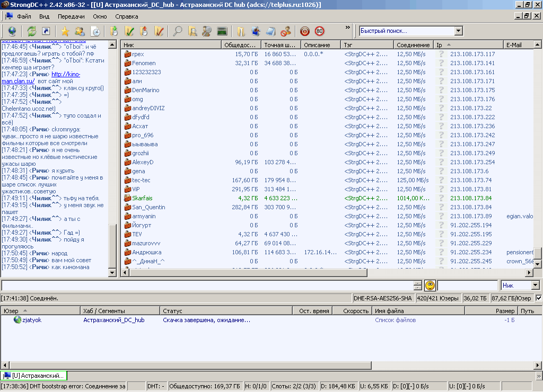Click the transfers pane horizontal scrollbar thumb
Image resolution: width=543 pixels, height=392 pixels.
pos(190,365)
